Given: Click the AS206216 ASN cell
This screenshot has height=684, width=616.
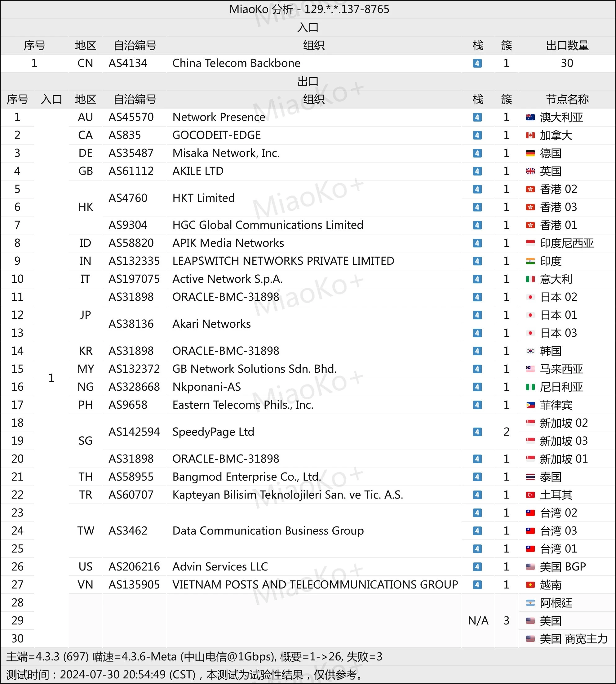Looking at the screenshot, I should [134, 566].
